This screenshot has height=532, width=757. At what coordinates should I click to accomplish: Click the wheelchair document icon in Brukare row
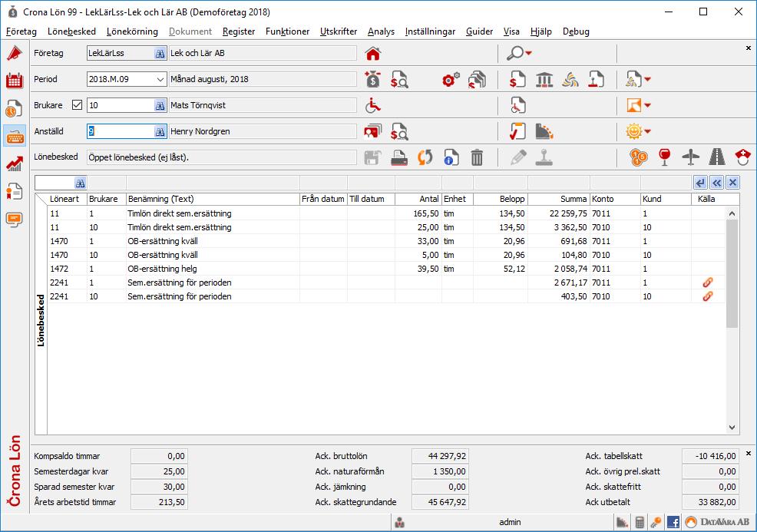(x=517, y=105)
